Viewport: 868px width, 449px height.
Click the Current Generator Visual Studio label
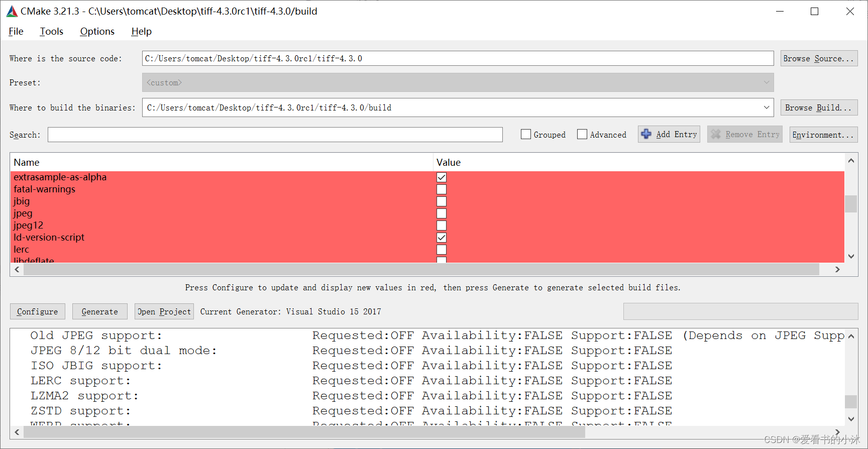(x=291, y=311)
